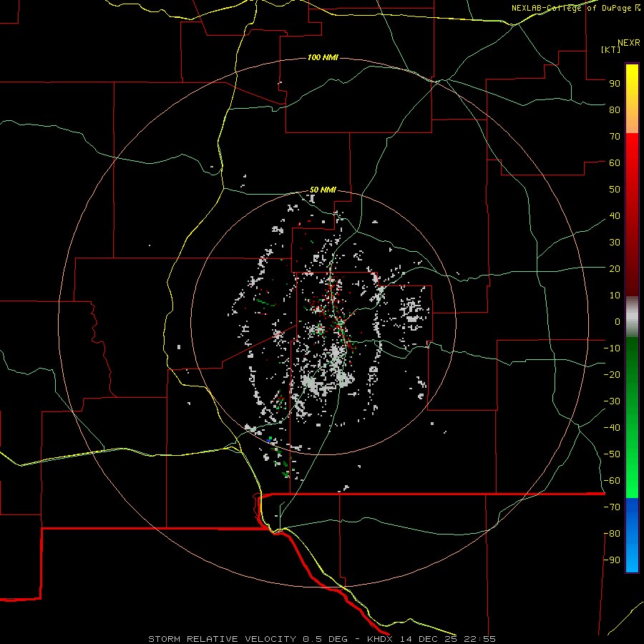
Task: Click the -90 value on the velocity scale
Action: pyautogui.click(x=612, y=560)
